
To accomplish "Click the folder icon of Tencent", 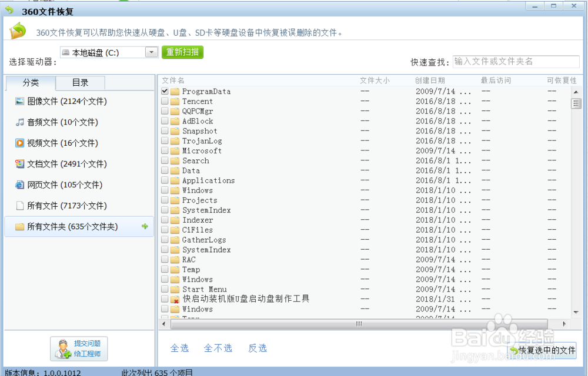I will coord(175,101).
